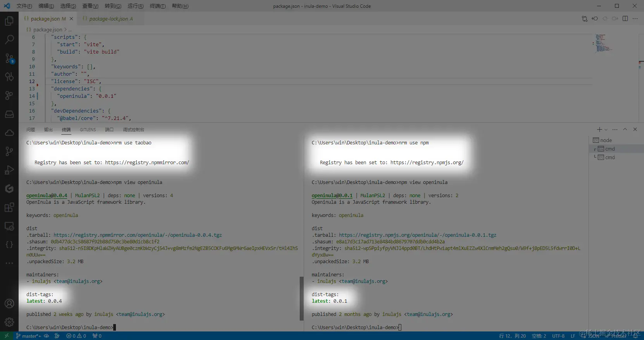The width and height of the screenshot is (644, 340).
Task: Open npmjs openinula-0.0.1.tgz tarball link
Action: [418, 235]
